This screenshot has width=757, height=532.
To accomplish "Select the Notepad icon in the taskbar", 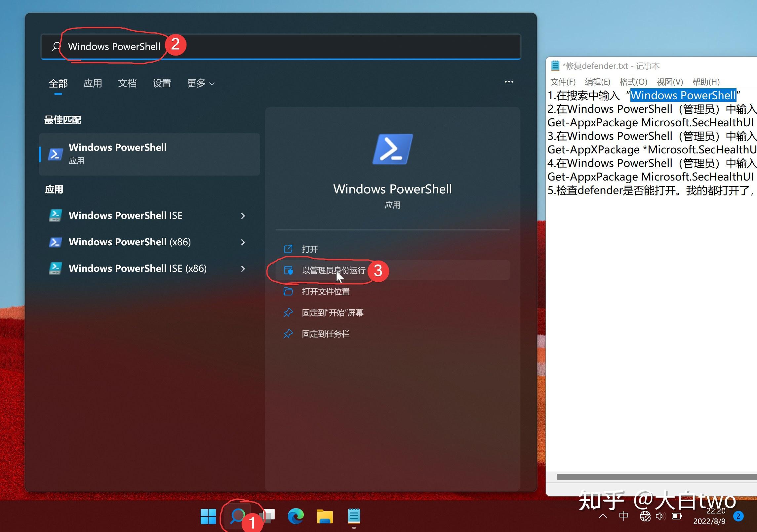I will click(354, 516).
